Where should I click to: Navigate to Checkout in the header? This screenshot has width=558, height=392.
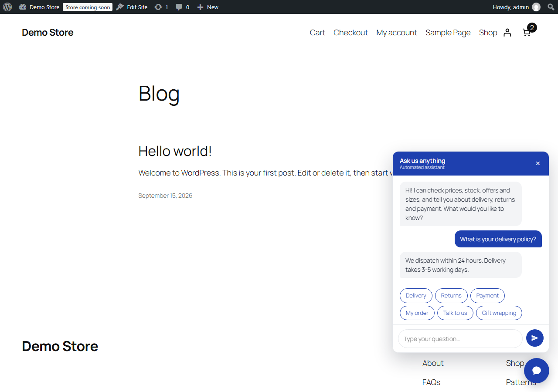pyautogui.click(x=350, y=33)
